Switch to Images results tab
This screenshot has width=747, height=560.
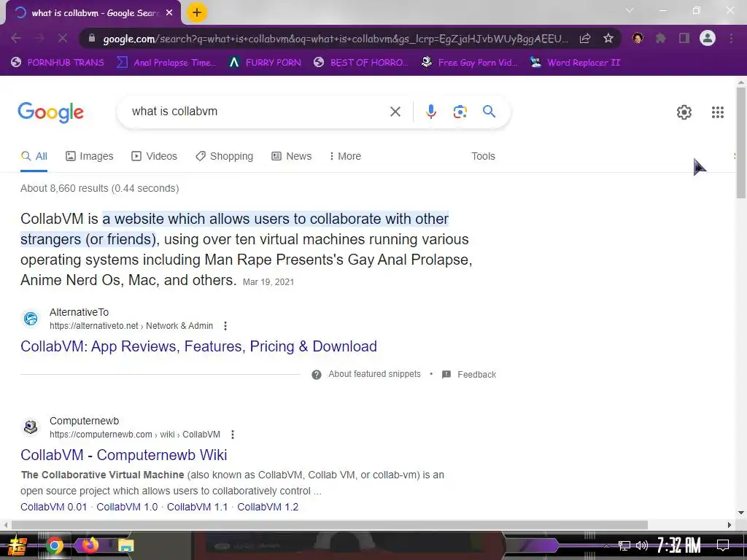tap(90, 156)
